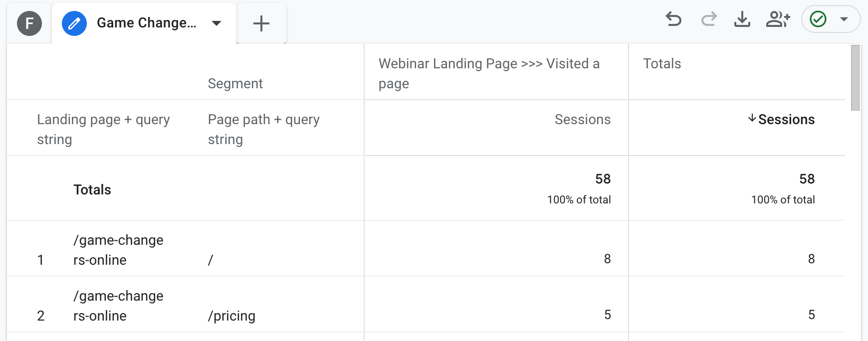Click the Landing page + query string header
Image resolution: width=868 pixels, height=341 pixels.
103,129
